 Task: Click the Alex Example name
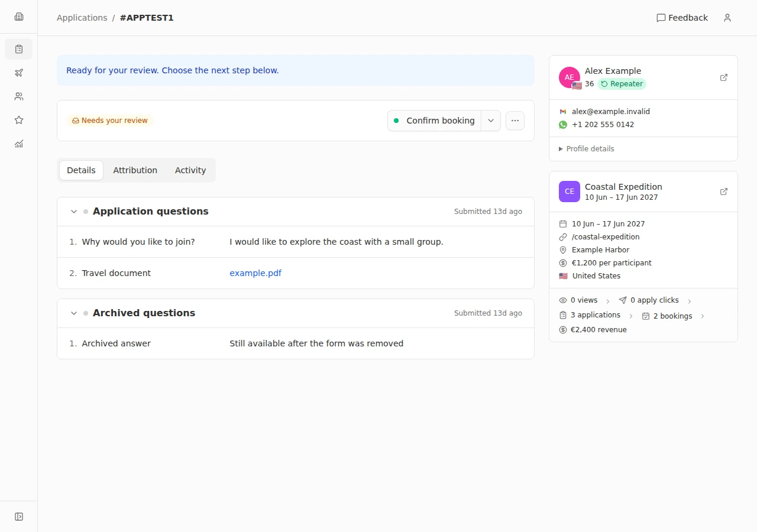coord(613,71)
